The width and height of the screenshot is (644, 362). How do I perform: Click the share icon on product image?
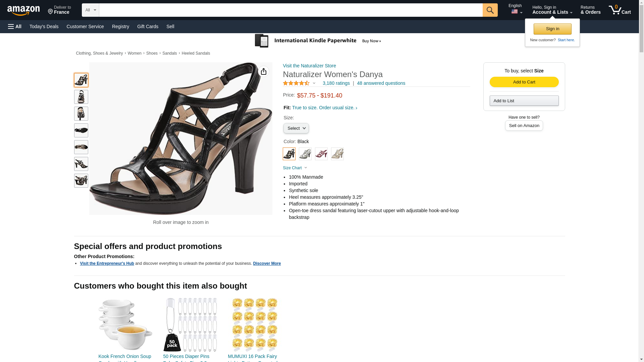(x=264, y=71)
